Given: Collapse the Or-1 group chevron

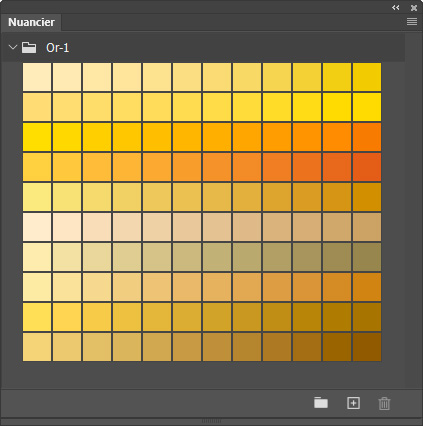Looking at the screenshot, I should [x=13, y=47].
